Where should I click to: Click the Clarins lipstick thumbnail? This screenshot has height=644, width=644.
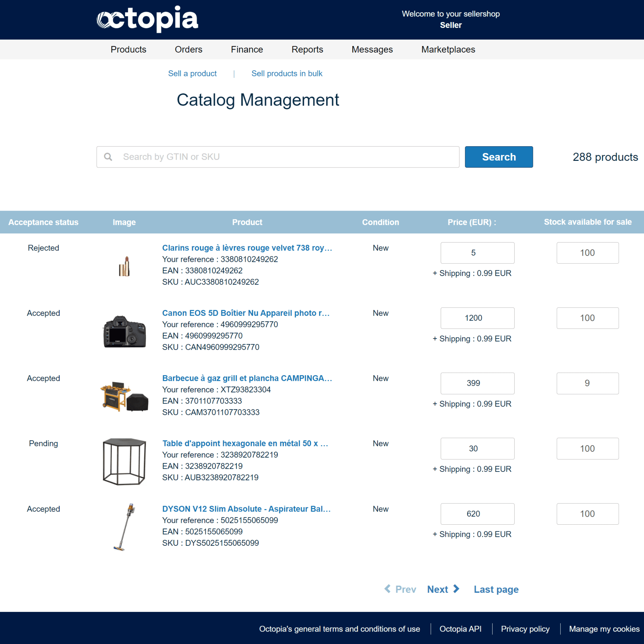coord(124,266)
